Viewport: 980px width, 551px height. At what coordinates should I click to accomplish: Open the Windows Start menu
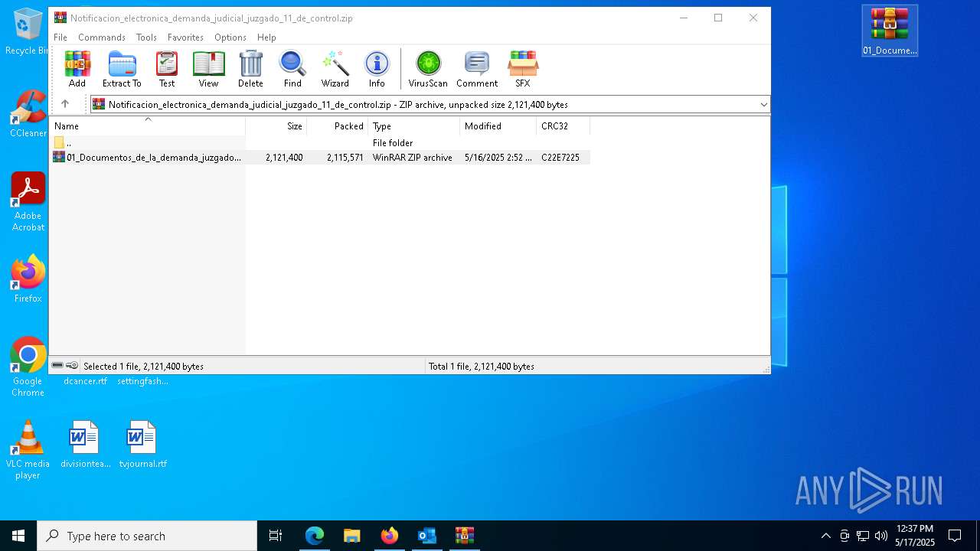[18, 536]
